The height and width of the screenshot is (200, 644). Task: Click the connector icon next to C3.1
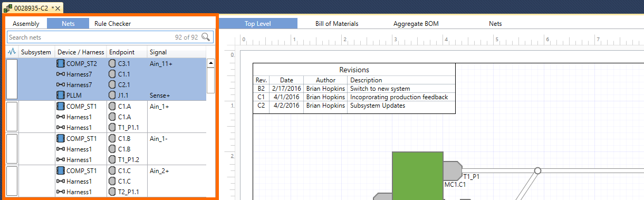pos(112,63)
